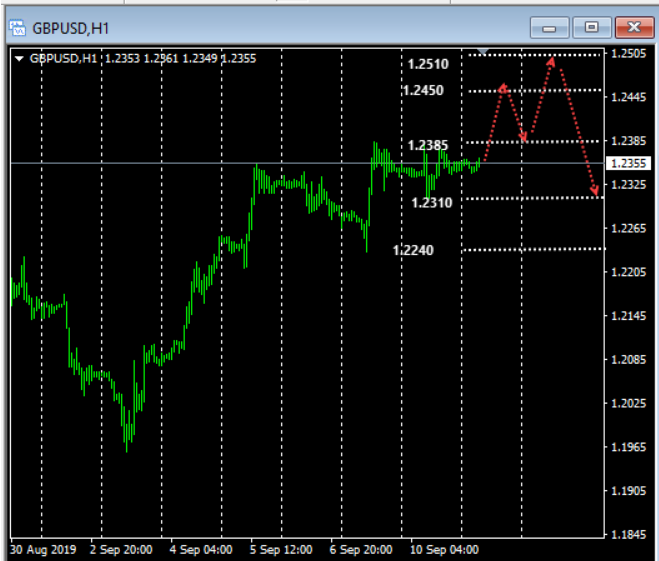This screenshot has height=561, width=659.
Task: Click the 6 Sep 20:00 time label
Action: point(361,550)
